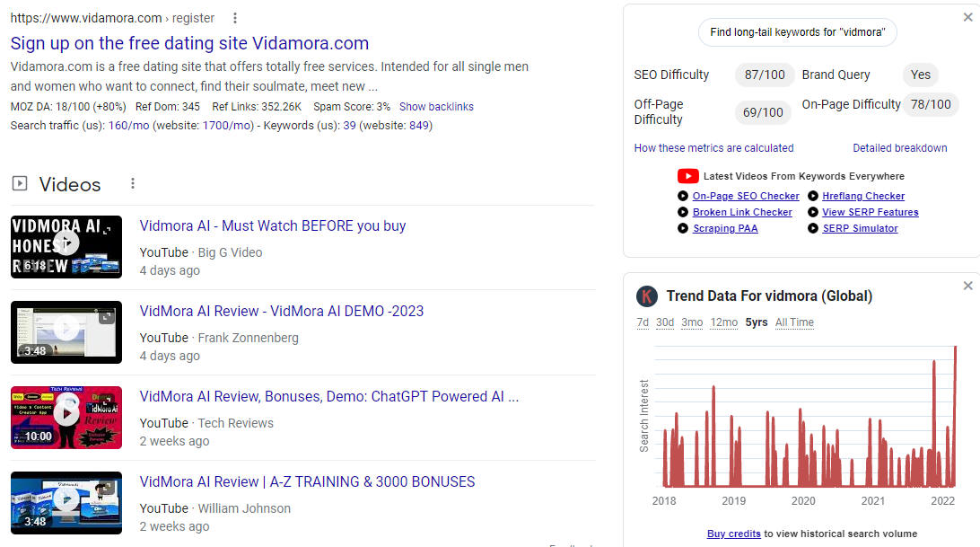Close the Trend Data widget

pos(968,286)
